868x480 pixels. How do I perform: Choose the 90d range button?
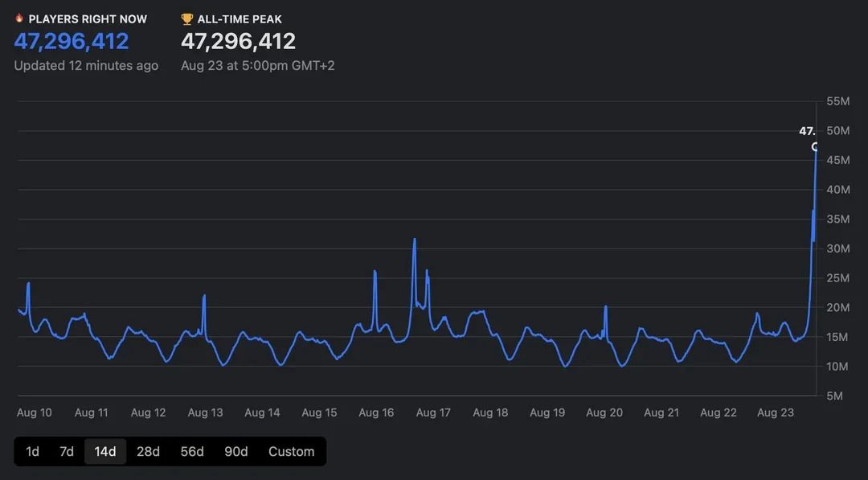(x=235, y=451)
